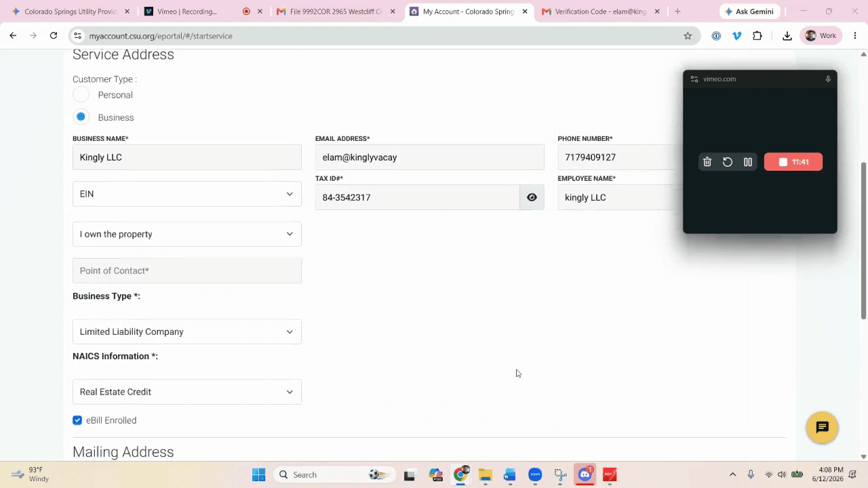This screenshot has height=488, width=868.
Task: Uncheck the eBill Enrolled checkbox
Action: pyautogui.click(x=77, y=420)
